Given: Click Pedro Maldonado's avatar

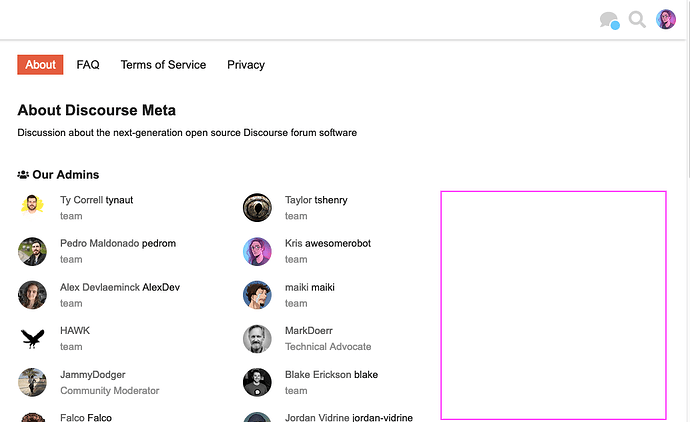Looking at the screenshot, I should coord(32,251).
